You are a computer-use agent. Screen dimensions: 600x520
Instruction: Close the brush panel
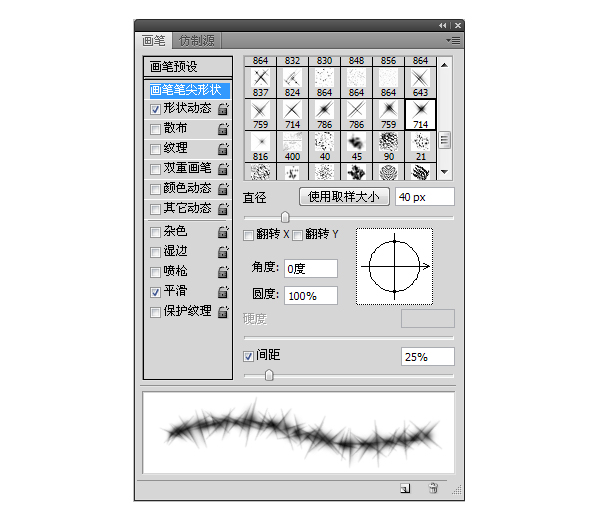458,26
